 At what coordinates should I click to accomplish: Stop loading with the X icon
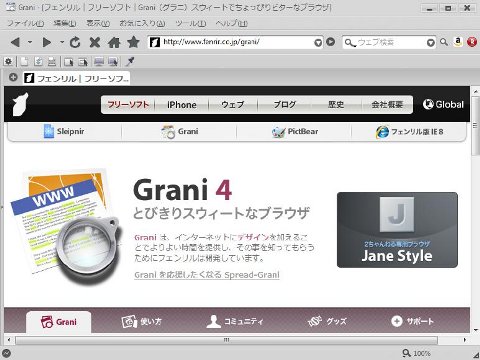pyautogui.click(x=95, y=42)
